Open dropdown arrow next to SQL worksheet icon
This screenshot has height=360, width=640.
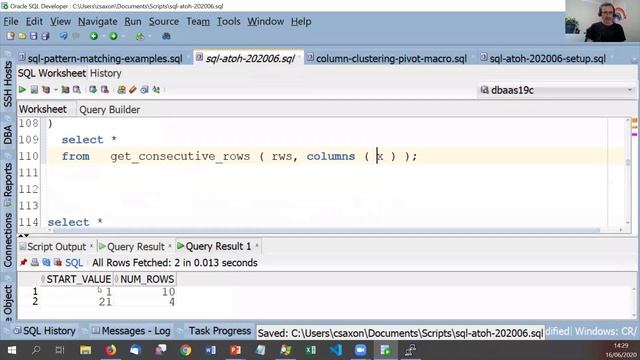click(149, 36)
